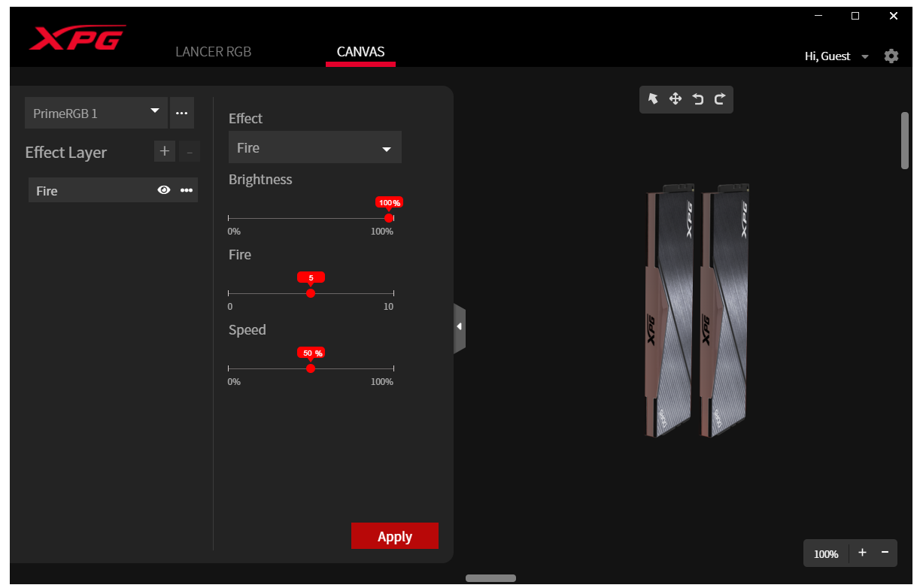Open the PrimeRGB 1 profile dropdown
This screenshot has width=923, height=588.
point(96,113)
